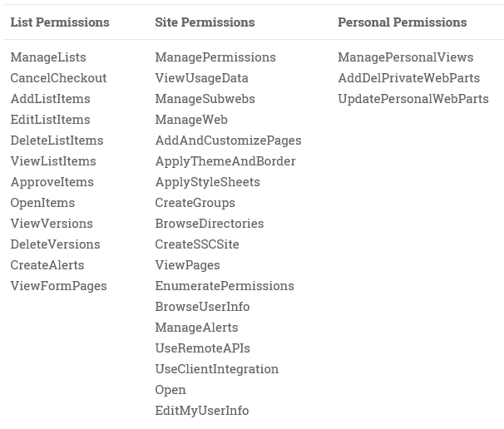The height and width of the screenshot is (429, 504).
Task: Select ManagePersonalViews under Personal Permissions
Action: point(406,57)
